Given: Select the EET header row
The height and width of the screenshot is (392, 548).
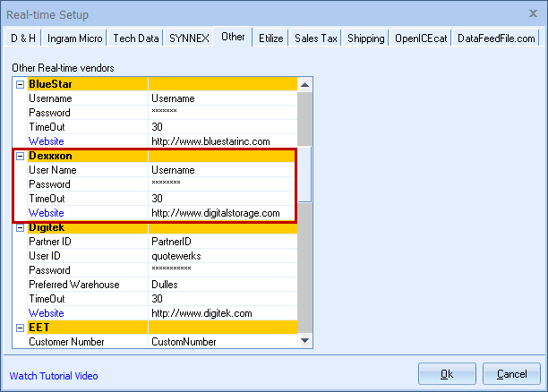Looking at the screenshot, I should coord(162,328).
